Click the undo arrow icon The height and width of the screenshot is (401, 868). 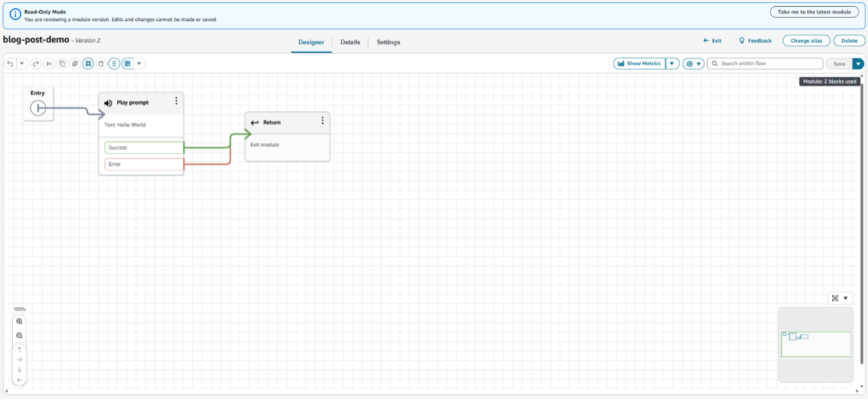10,64
